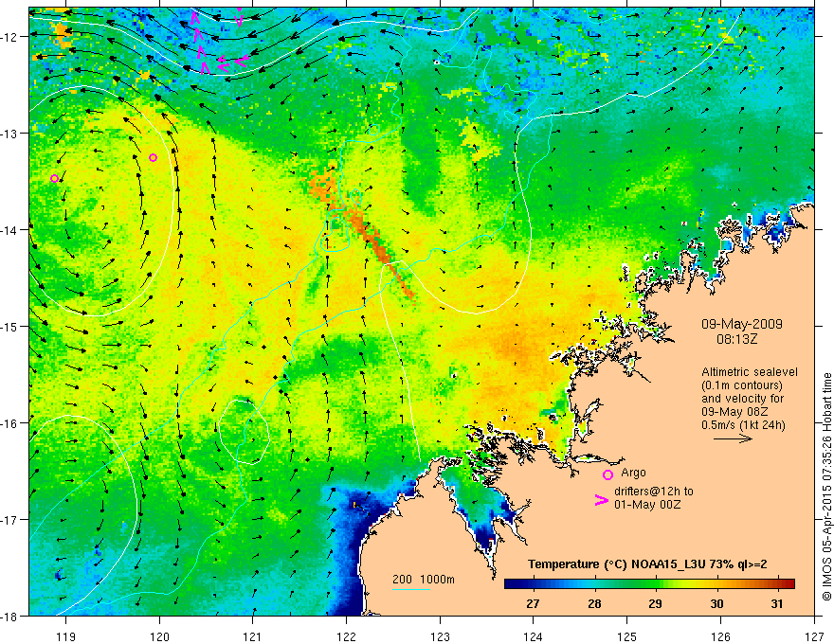Image resolution: width=834 pixels, height=644 pixels.
Task: Click the longitude axis label 127
Action: [x=814, y=636]
